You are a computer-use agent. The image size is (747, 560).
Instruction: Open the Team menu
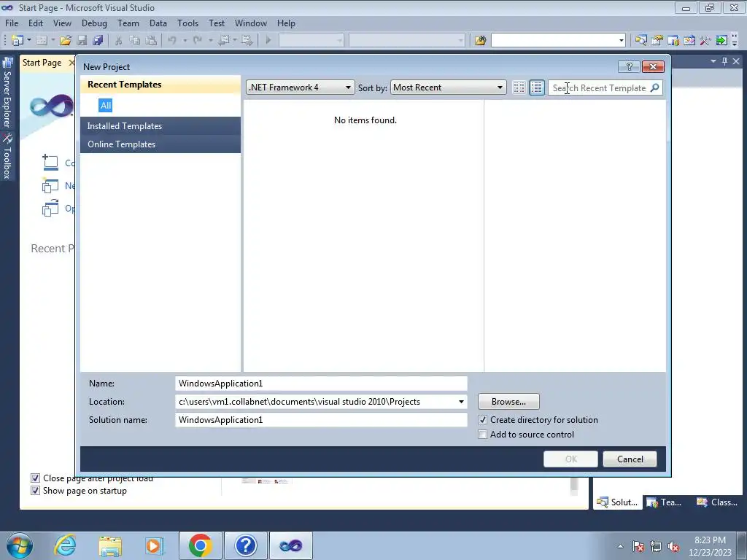tap(128, 23)
